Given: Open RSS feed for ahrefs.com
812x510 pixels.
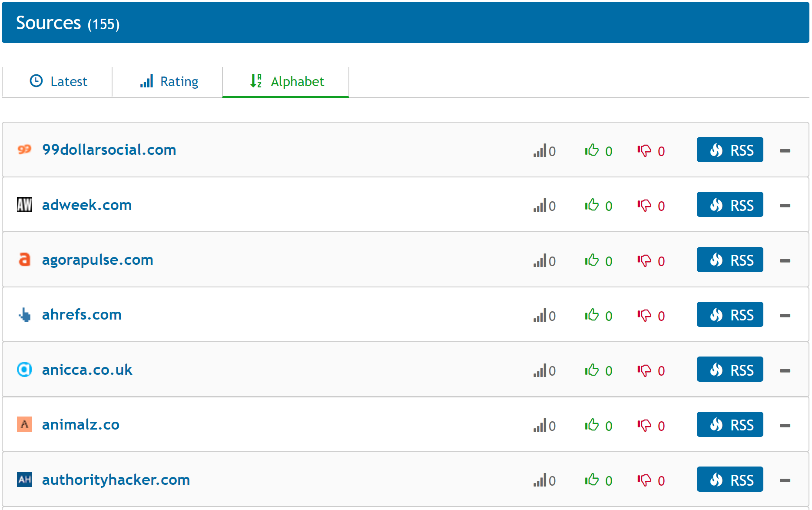Looking at the screenshot, I should coord(729,315).
